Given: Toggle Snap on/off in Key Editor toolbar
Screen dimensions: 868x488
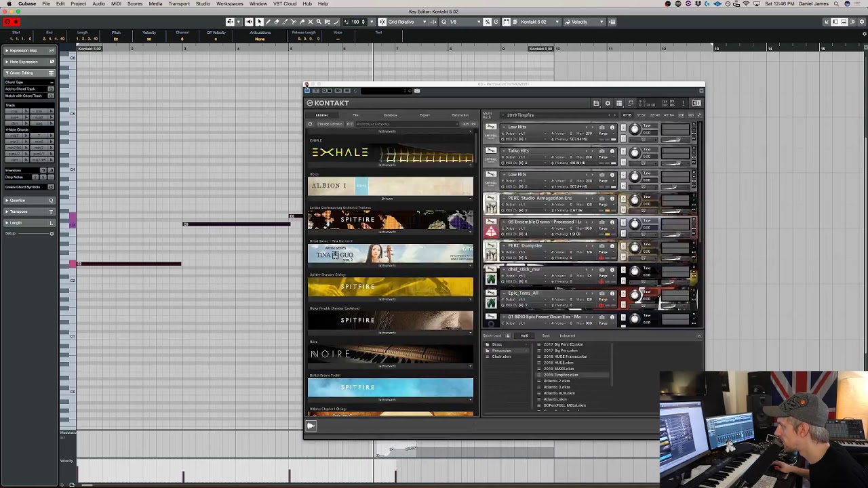Looking at the screenshot, I should click(382, 22).
